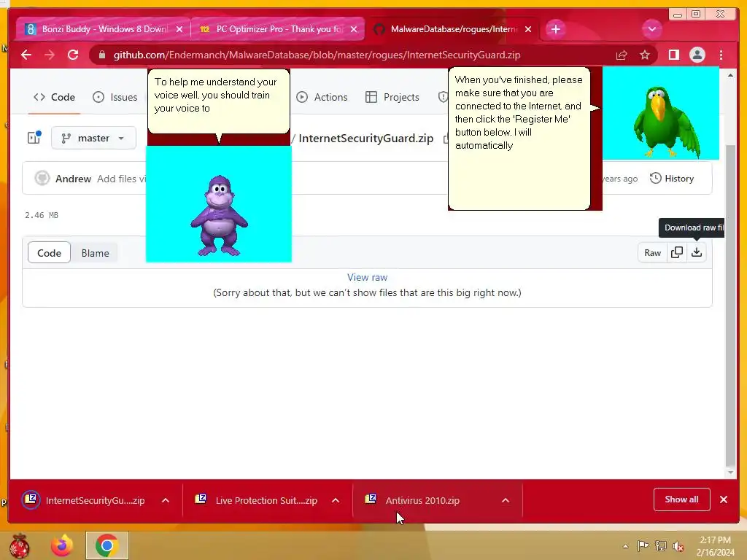Click the address bar URL
This screenshot has width=747, height=560.
317,55
